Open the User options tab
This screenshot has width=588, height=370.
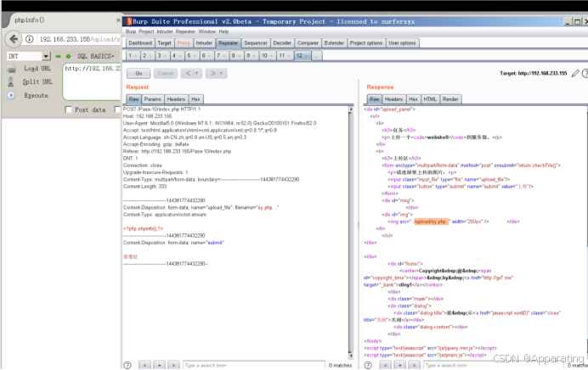pyautogui.click(x=402, y=43)
